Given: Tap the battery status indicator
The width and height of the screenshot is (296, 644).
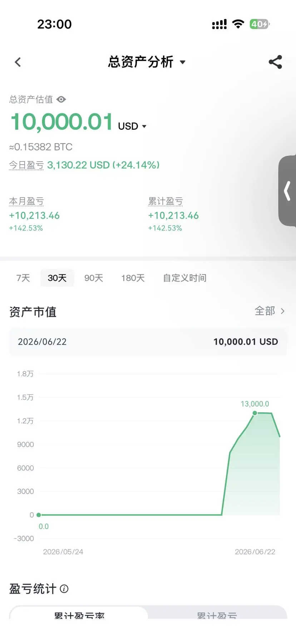Looking at the screenshot, I should (x=260, y=24).
